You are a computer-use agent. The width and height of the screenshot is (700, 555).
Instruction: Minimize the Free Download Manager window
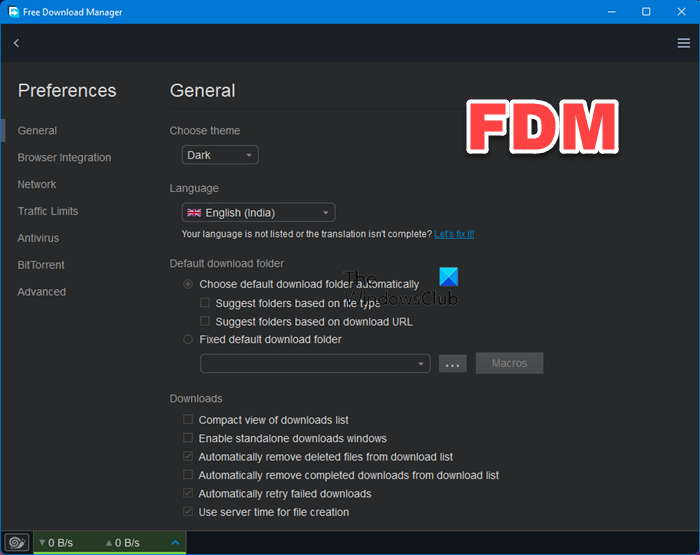coord(612,12)
